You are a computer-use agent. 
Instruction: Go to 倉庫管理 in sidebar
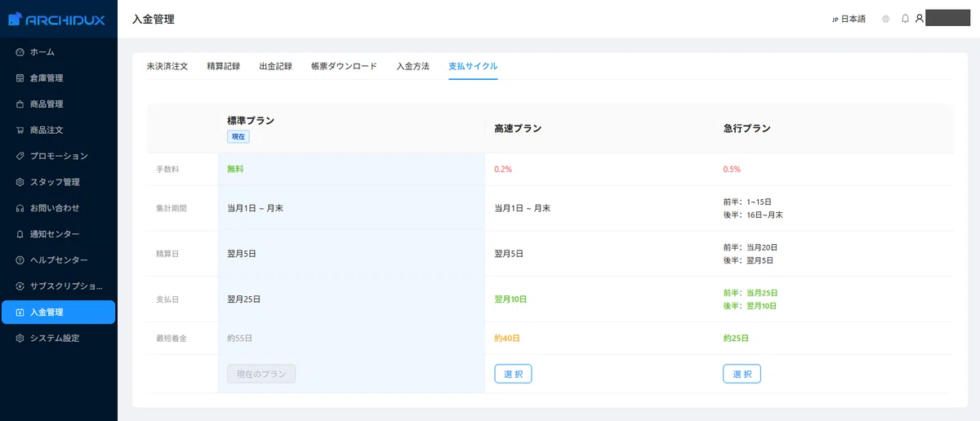click(59, 78)
